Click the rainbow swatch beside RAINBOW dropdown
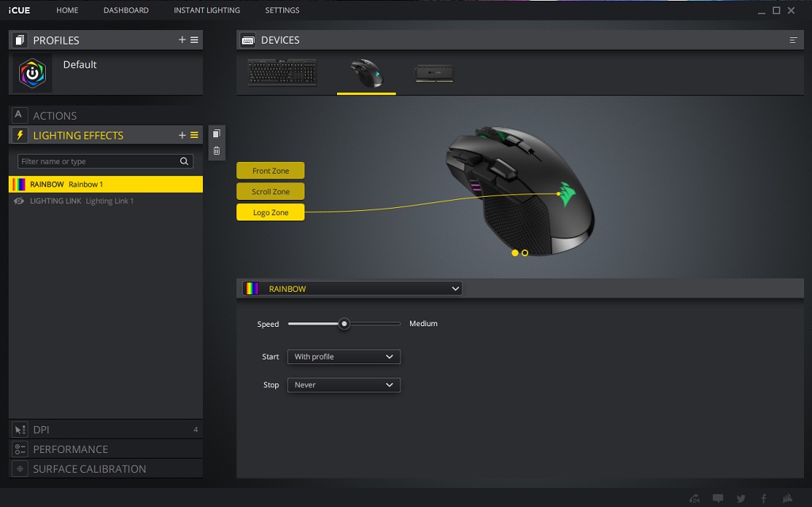This screenshot has height=507, width=812. tap(252, 289)
